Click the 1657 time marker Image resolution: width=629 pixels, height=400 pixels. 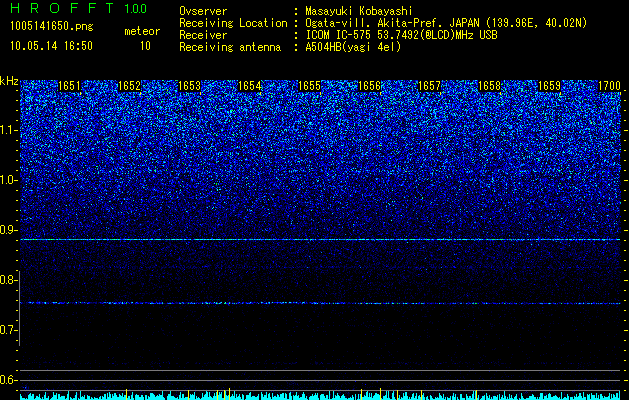(x=429, y=86)
